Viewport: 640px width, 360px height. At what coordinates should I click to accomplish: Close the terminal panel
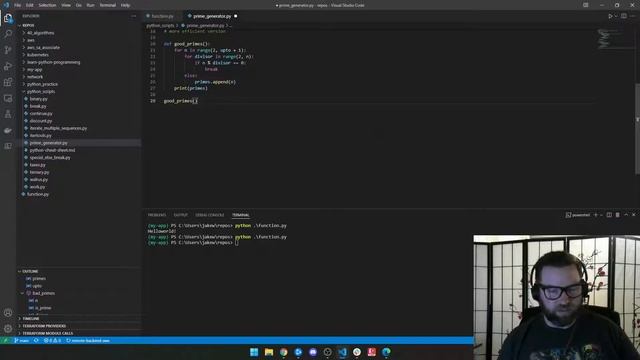pos(634,215)
